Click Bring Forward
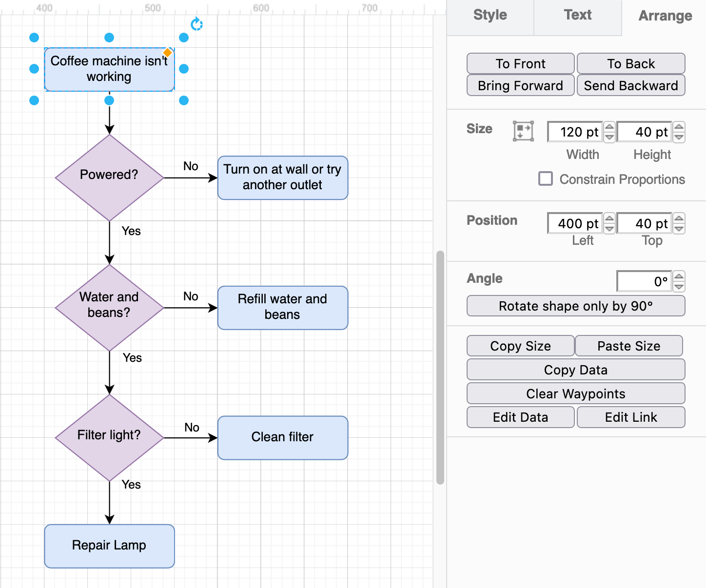Image resolution: width=706 pixels, height=588 pixels. tap(520, 85)
